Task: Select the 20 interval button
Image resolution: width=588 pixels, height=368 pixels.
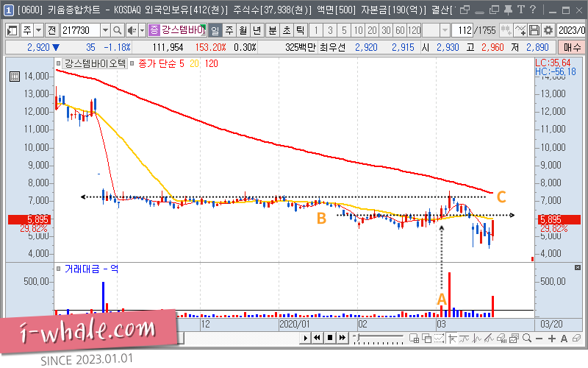Action: 372,30
